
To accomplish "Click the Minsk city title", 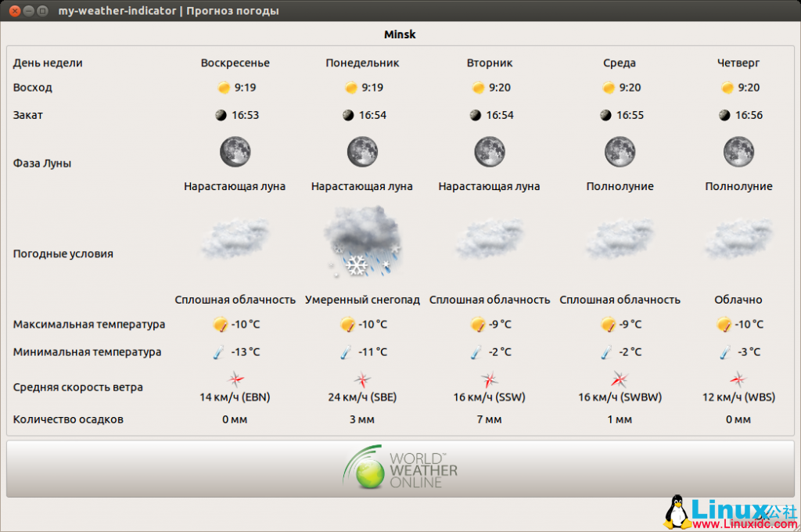I will pyautogui.click(x=399, y=34).
